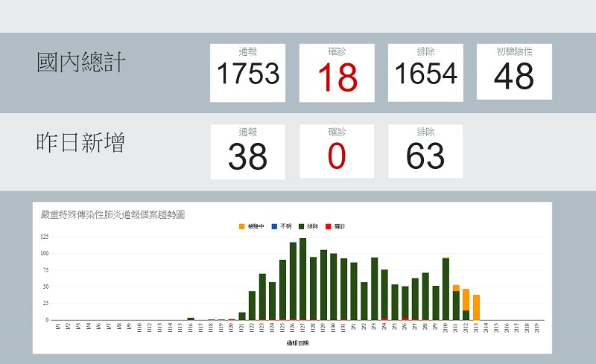Click the orange segment of the 2/12 bar

tap(466, 299)
